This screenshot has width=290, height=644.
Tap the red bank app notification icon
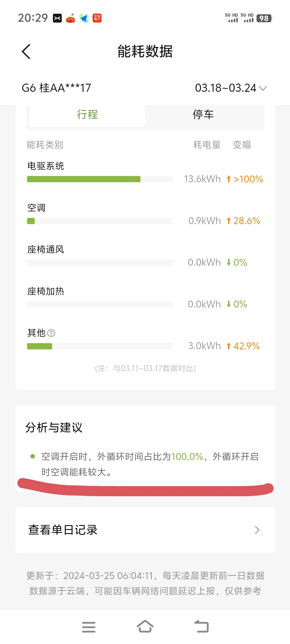pyautogui.click(x=97, y=18)
